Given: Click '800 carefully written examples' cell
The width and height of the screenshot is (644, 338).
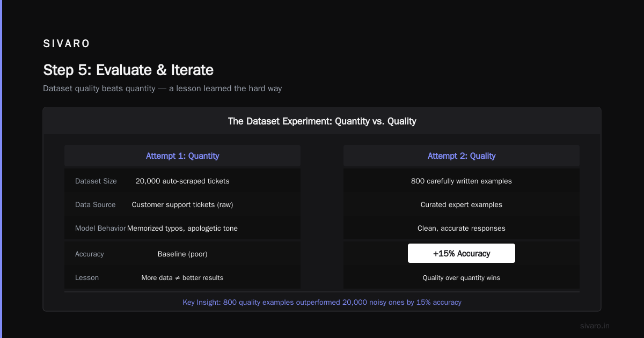Looking at the screenshot, I should pos(462,181).
